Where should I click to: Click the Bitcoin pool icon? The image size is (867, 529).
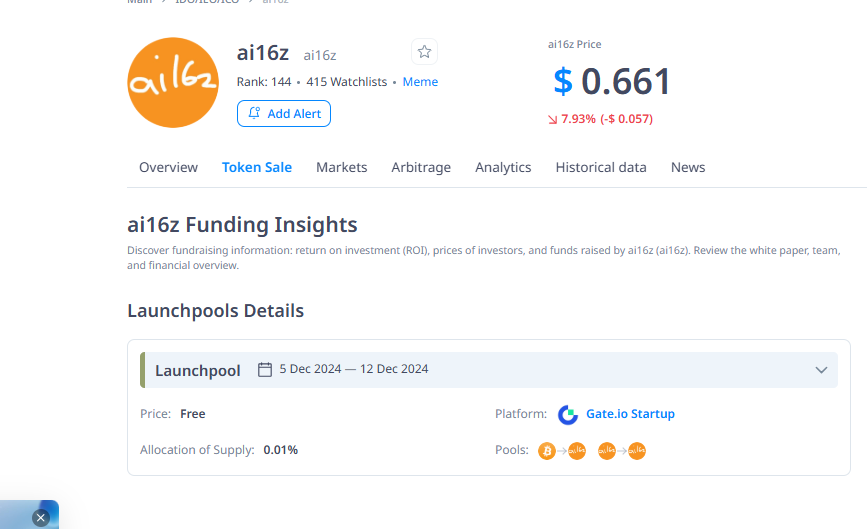point(547,451)
